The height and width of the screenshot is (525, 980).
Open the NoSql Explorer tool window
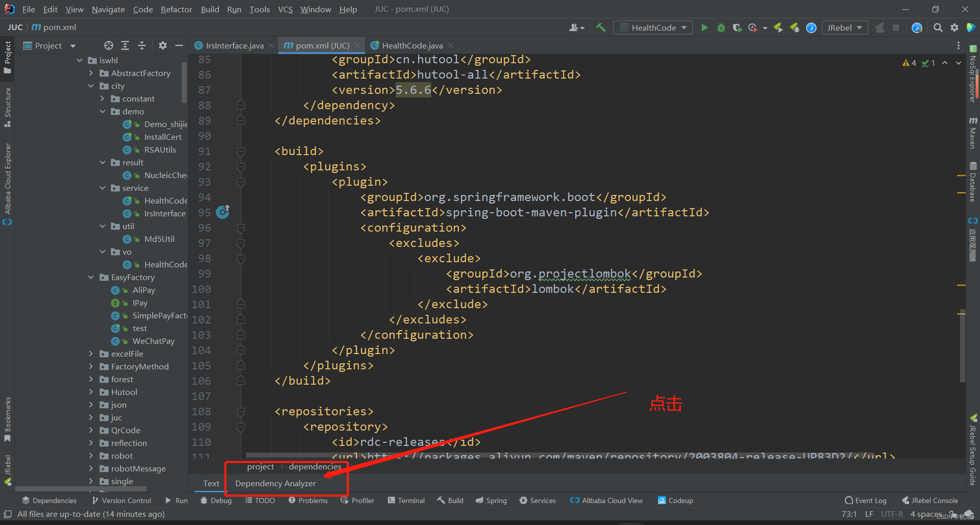973,74
